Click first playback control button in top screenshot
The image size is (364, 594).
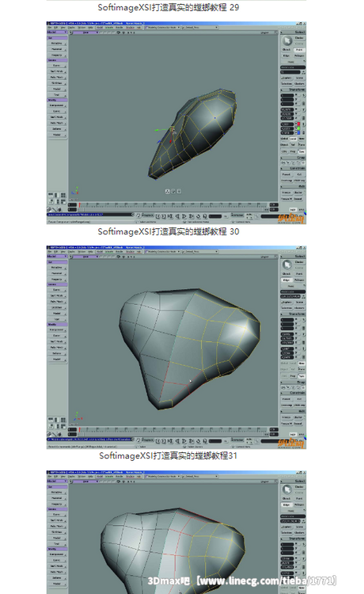pos(158,216)
